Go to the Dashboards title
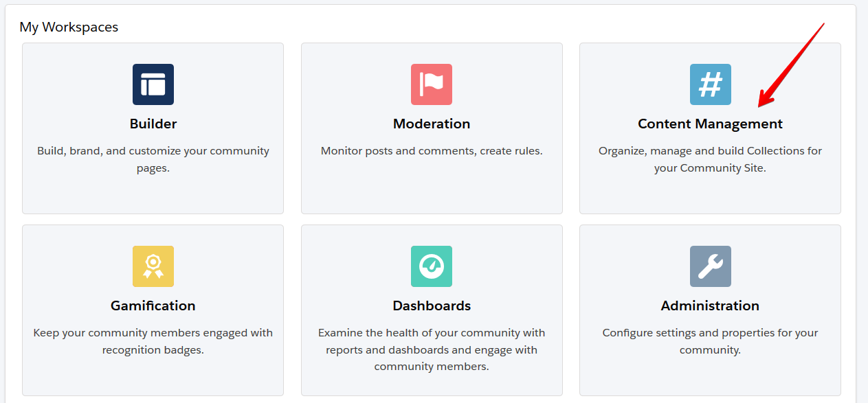The image size is (868, 403). tap(432, 306)
